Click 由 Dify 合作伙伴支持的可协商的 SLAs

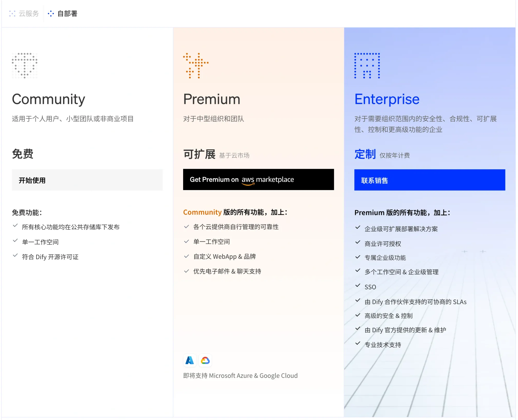pos(415,302)
